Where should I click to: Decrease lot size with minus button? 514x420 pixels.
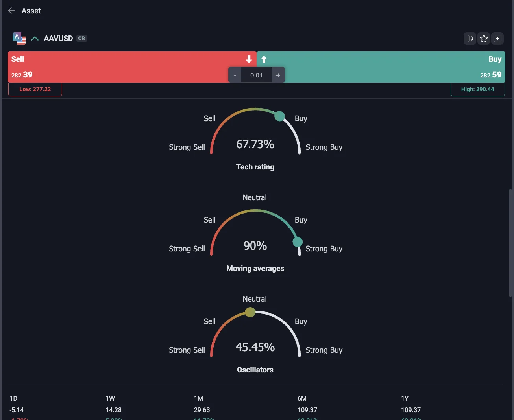[235, 75]
